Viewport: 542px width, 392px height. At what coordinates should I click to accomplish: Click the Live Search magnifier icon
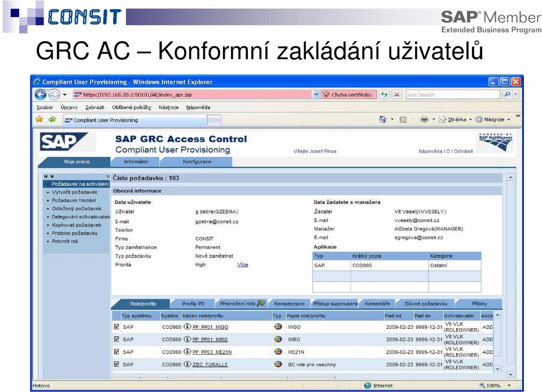(x=507, y=94)
